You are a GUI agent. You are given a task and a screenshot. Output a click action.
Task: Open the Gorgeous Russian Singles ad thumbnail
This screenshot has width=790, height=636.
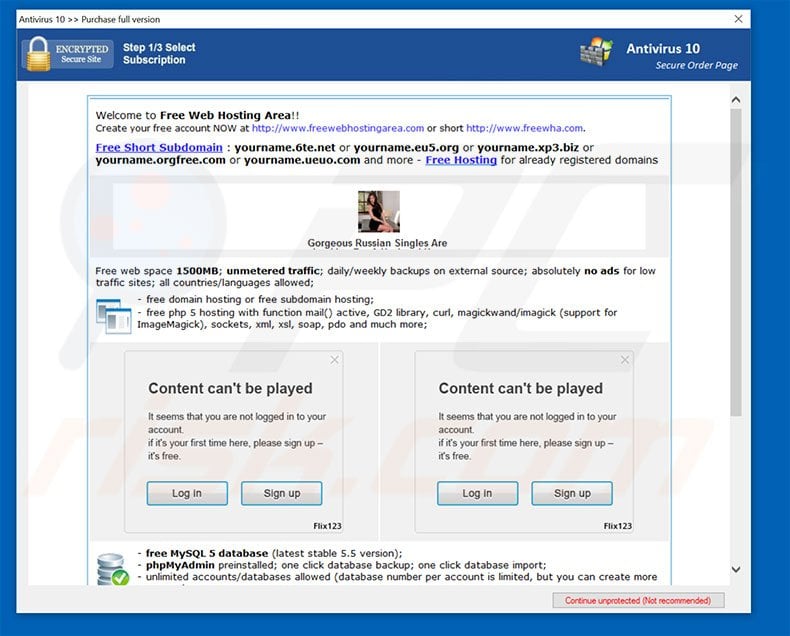[379, 211]
